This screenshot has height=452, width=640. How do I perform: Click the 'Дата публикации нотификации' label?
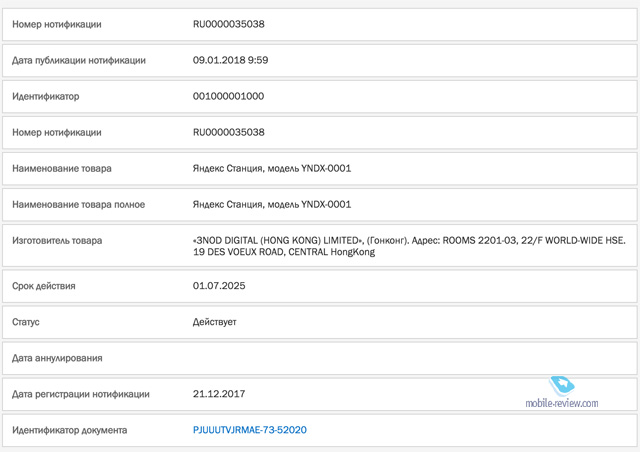pos(79,60)
